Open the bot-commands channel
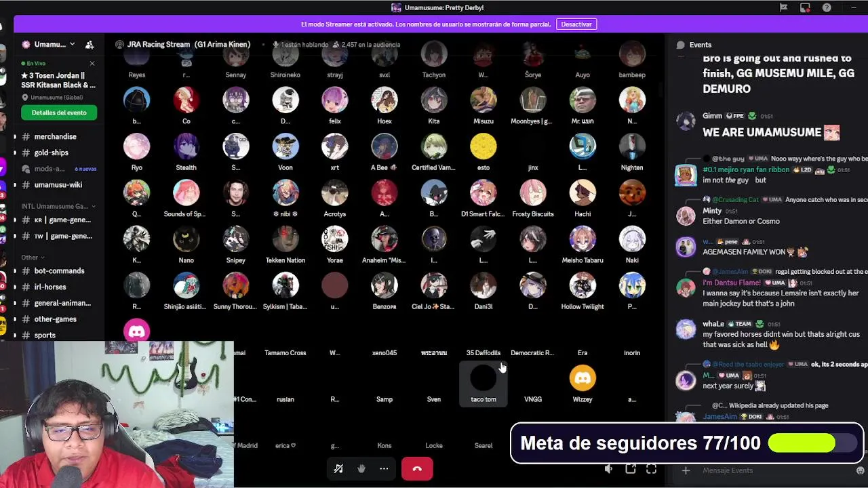868x488 pixels. (x=59, y=271)
